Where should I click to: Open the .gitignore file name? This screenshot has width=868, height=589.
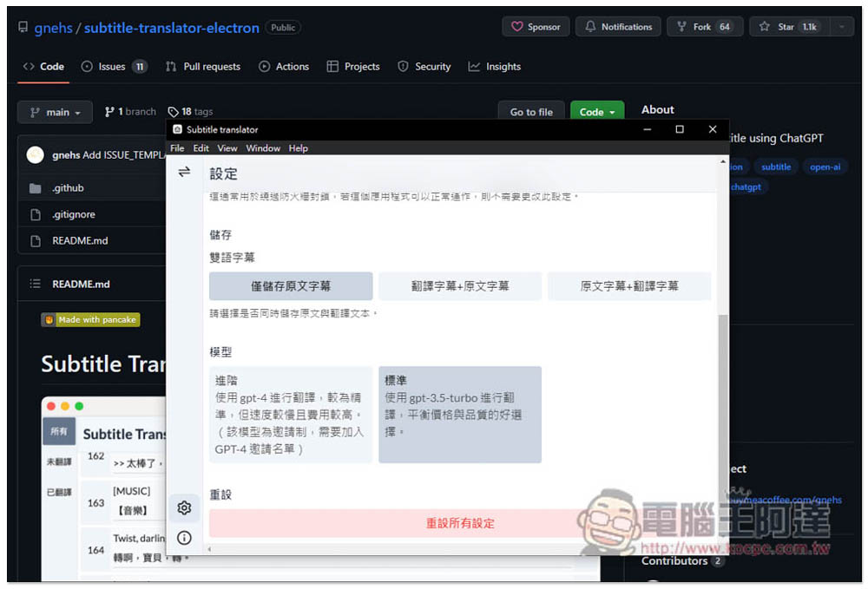coord(74,214)
